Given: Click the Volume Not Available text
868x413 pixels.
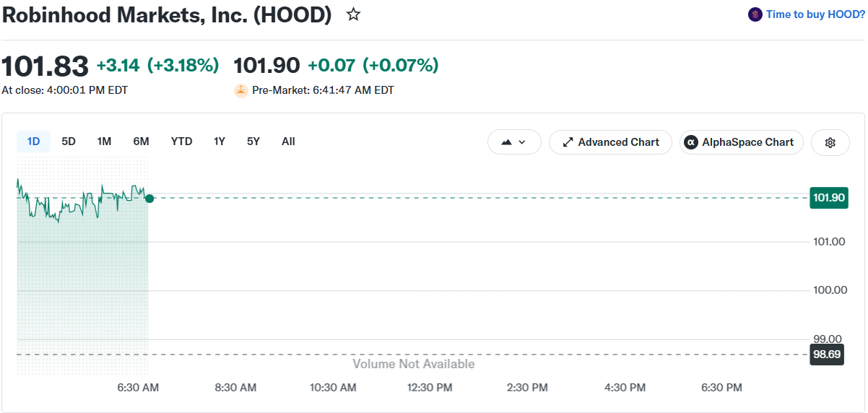Looking at the screenshot, I should click(414, 364).
